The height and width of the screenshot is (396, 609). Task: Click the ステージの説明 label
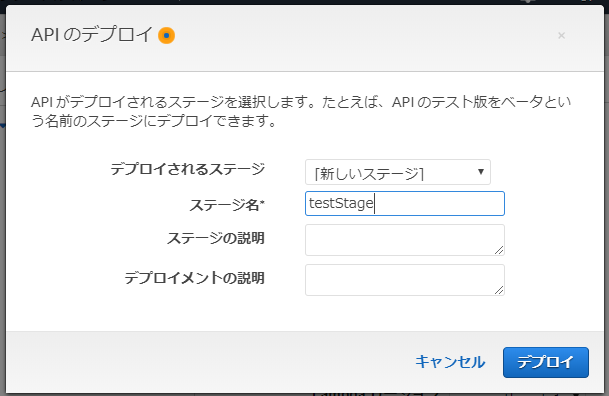(216, 238)
